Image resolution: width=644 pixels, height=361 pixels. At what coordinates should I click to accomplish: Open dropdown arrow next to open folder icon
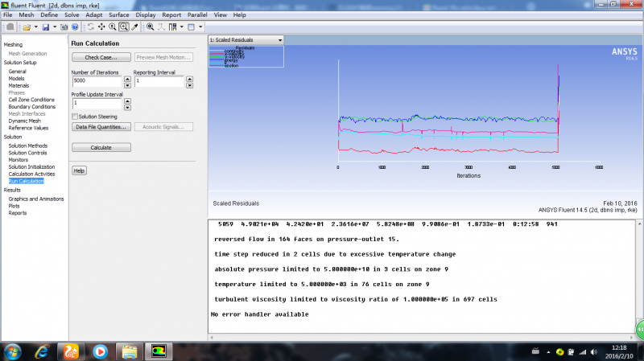[35, 27]
